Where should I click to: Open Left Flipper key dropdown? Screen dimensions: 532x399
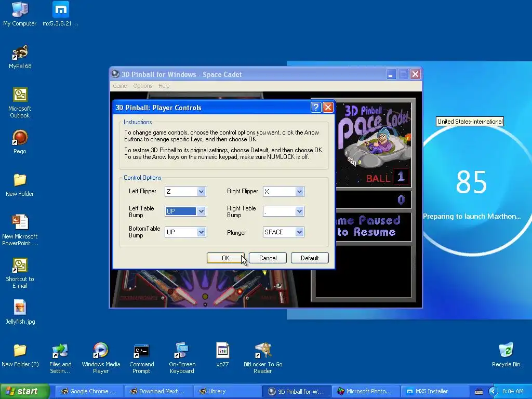coord(201,191)
